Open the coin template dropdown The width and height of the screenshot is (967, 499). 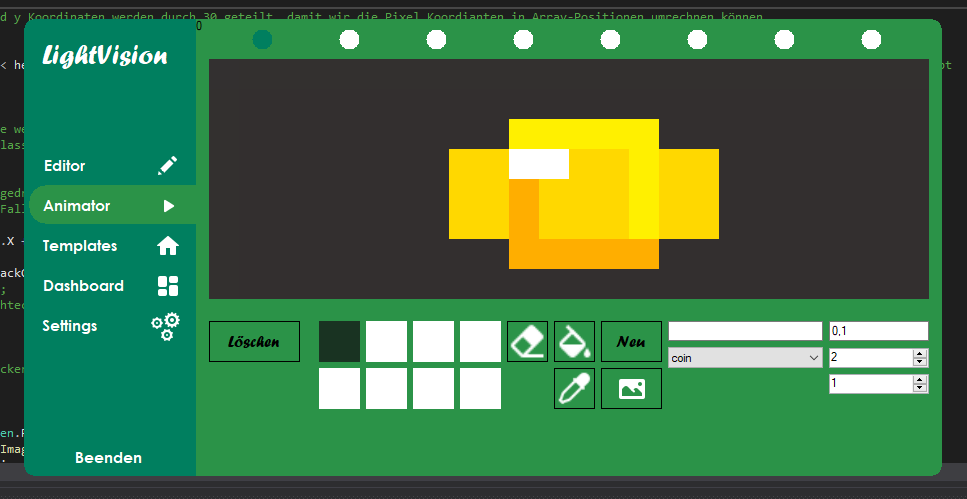[x=745, y=358]
